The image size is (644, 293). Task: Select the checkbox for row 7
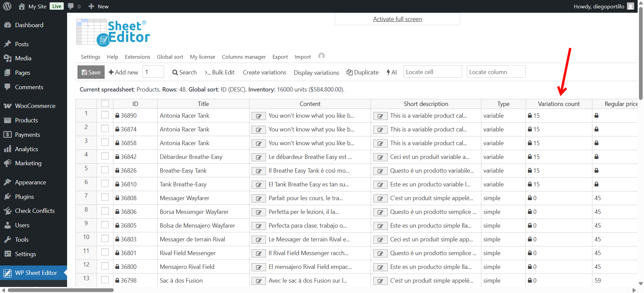click(105, 197)
